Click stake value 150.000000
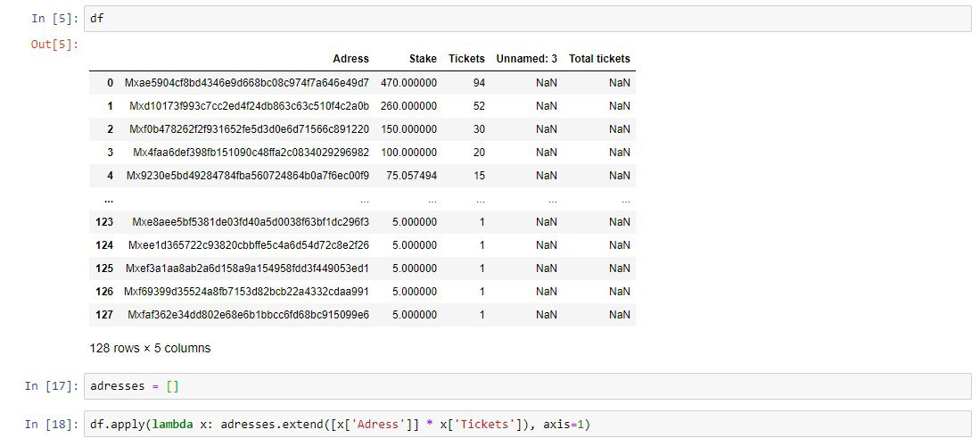980x438 pixels. coord(408,129)
